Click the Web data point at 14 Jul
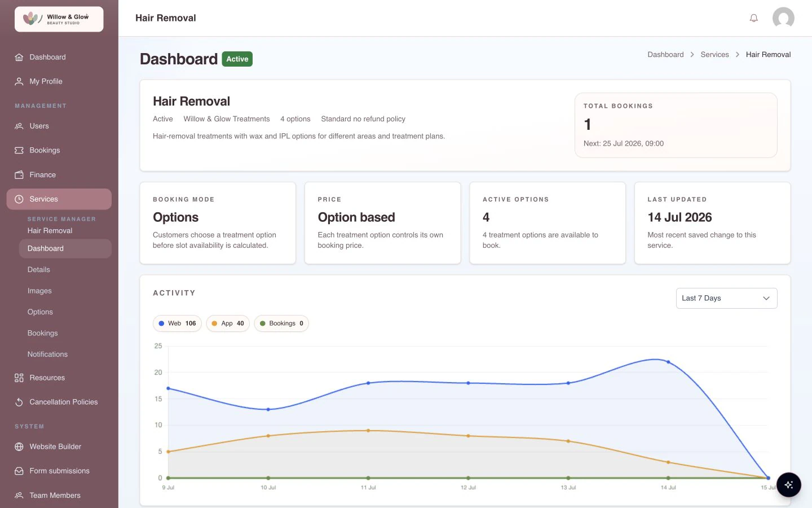The image size is (812, 508). pyautogui.click(x=668, y=362)
